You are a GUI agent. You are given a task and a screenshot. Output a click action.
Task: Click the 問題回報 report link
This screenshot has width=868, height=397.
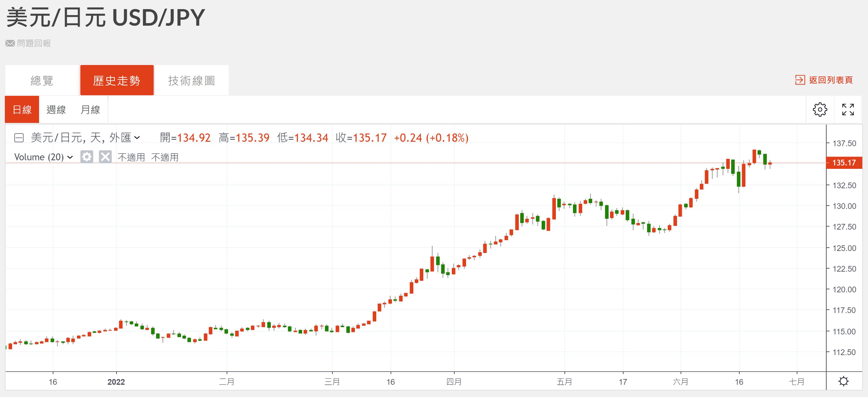tap(34, 43)
